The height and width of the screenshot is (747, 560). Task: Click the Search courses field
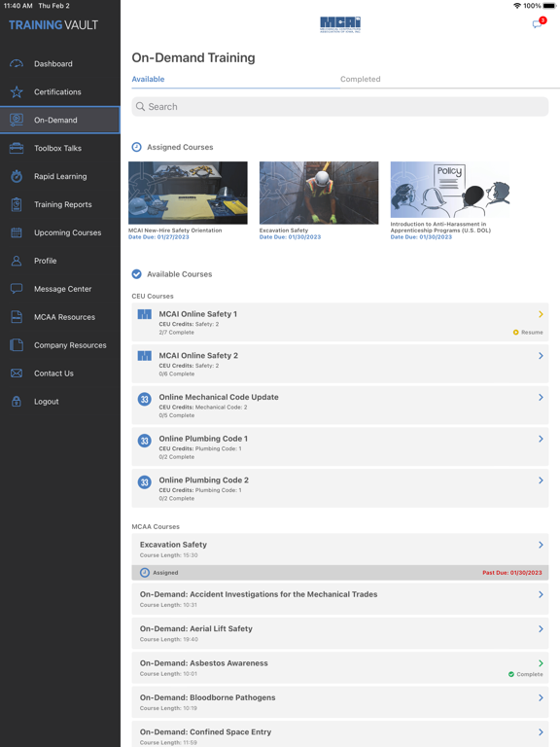(340, 107)
